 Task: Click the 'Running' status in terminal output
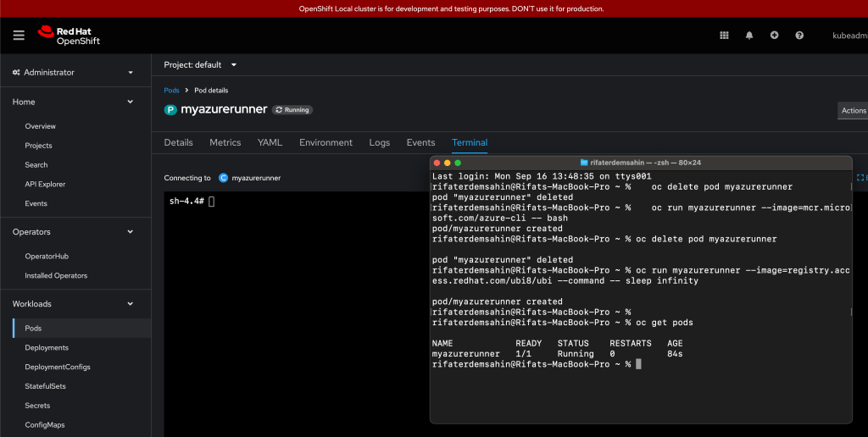[576, 354]
